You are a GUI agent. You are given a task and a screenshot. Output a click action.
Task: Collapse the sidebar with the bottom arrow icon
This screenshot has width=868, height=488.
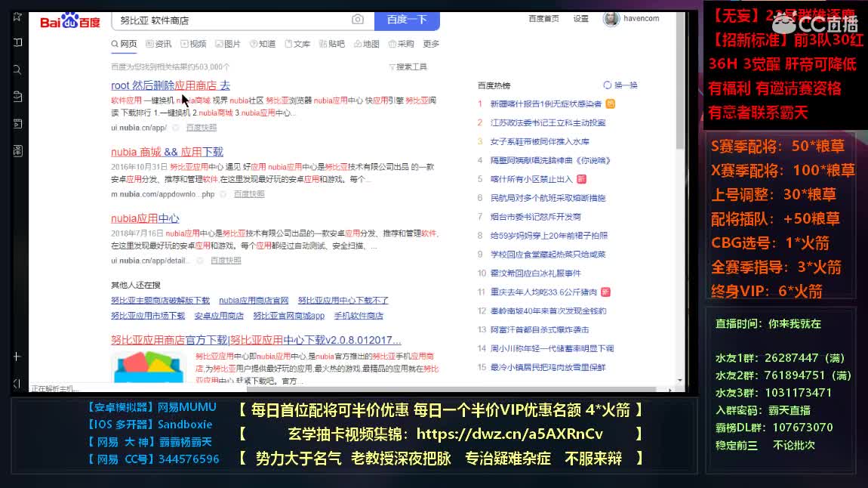(x=17, y=383)
